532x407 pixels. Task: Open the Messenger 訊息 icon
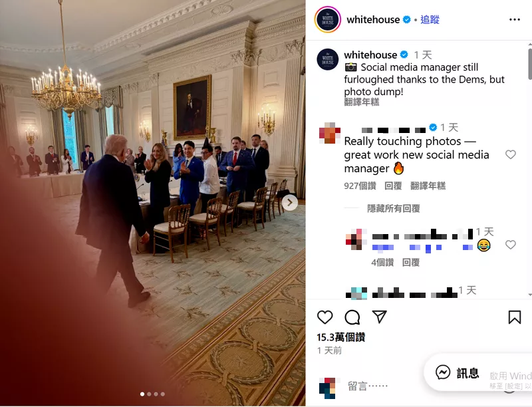[x=443, y=372]
